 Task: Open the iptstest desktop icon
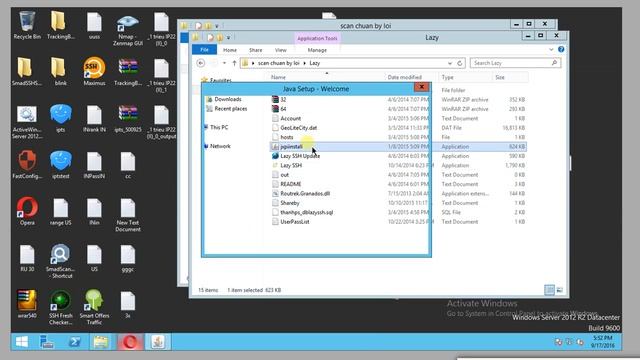coord(60,165)
